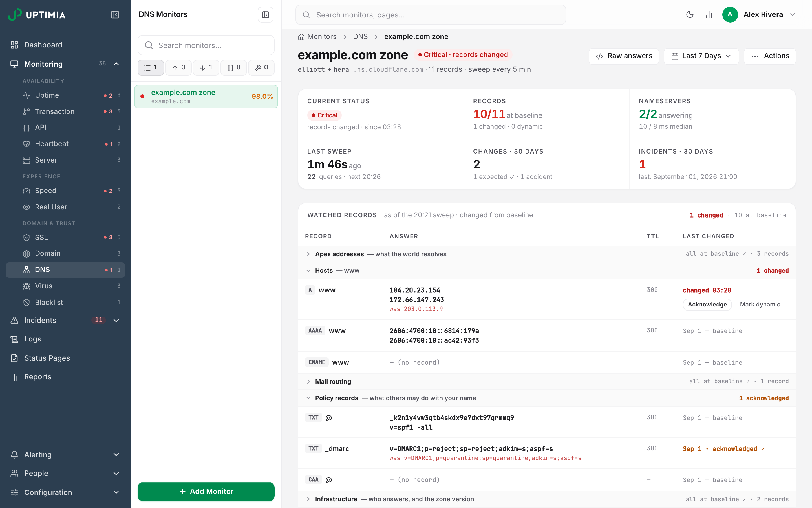Collapse DNS Monitors panel icon

coord(265,15)
